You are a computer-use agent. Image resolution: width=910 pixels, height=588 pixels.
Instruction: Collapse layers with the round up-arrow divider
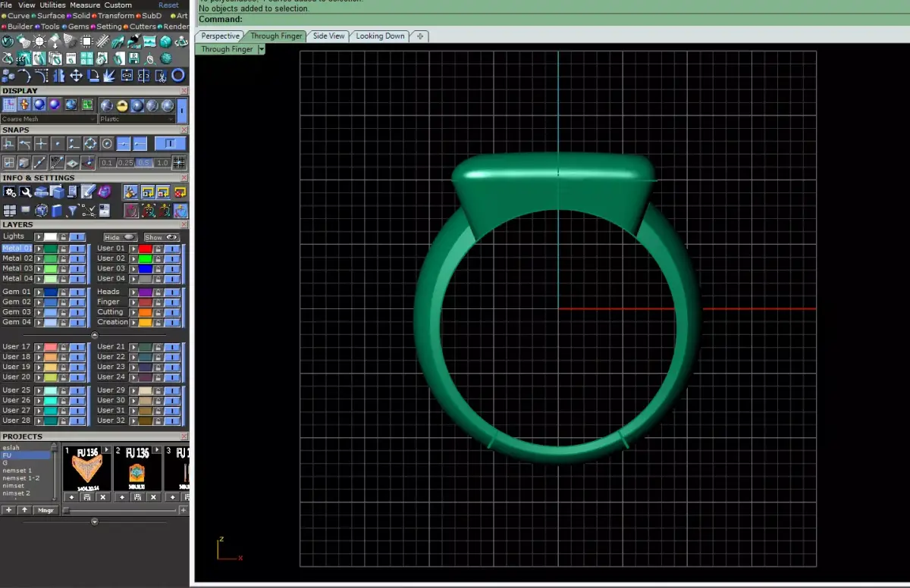95,335
